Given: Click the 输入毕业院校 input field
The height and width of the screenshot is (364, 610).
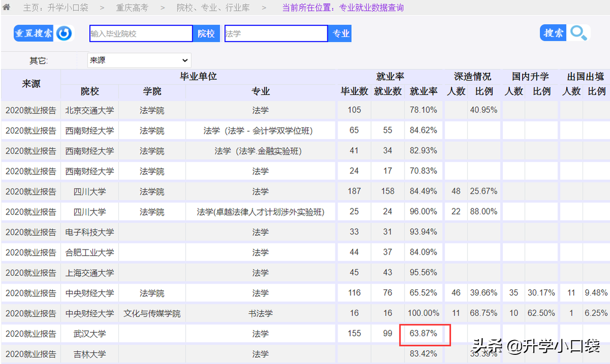Looking at the screenshot, I should click(141, 33).
